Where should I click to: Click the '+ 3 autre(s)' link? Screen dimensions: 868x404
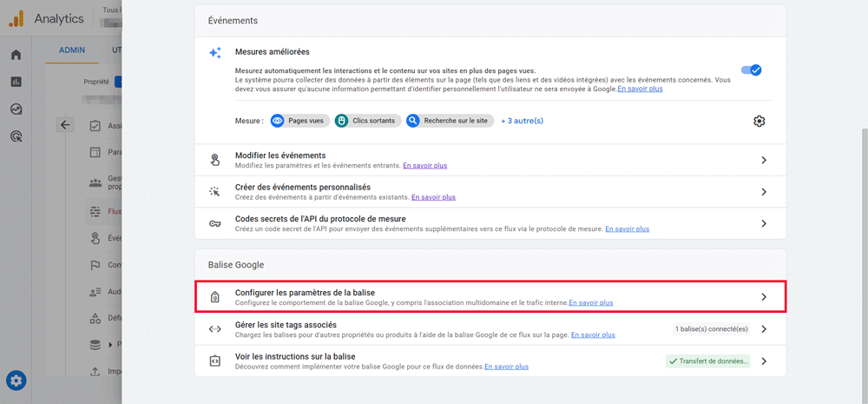tap(522, 121)
